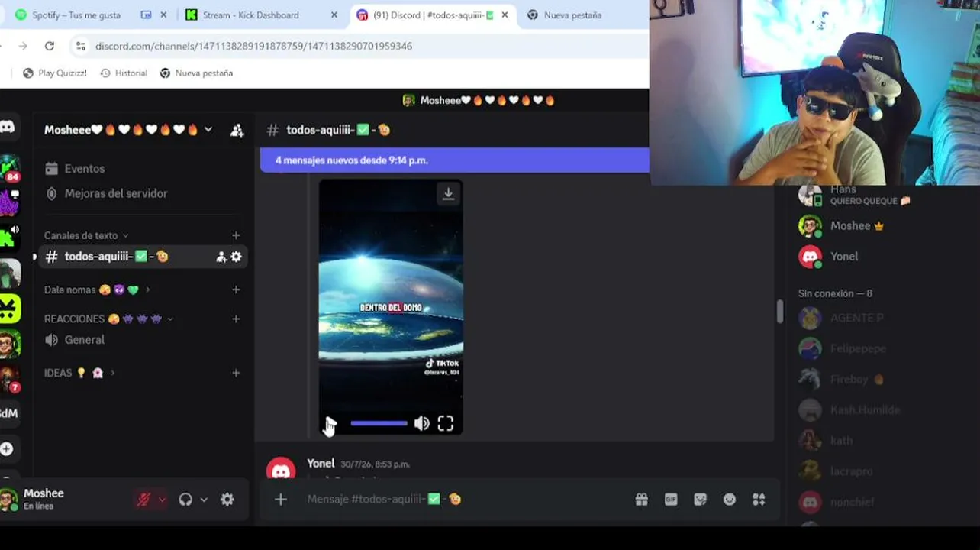This screenshot has width=980, height=550.
Task: Open the emoji picker
Action: tap(730, 500)
